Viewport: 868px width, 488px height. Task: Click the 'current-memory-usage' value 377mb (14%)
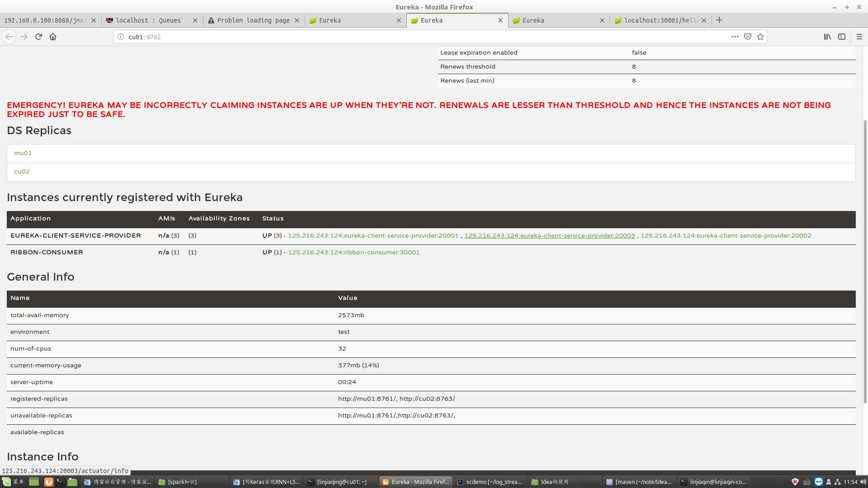point(359,366)
